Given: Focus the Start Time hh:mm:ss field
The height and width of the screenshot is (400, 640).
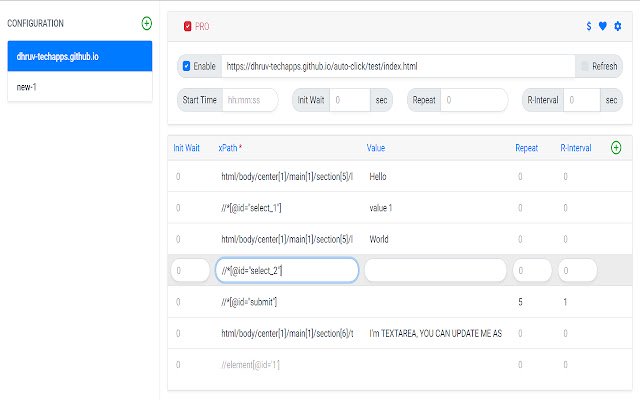Looking at the screenshot, I should (x=250, y=100).
